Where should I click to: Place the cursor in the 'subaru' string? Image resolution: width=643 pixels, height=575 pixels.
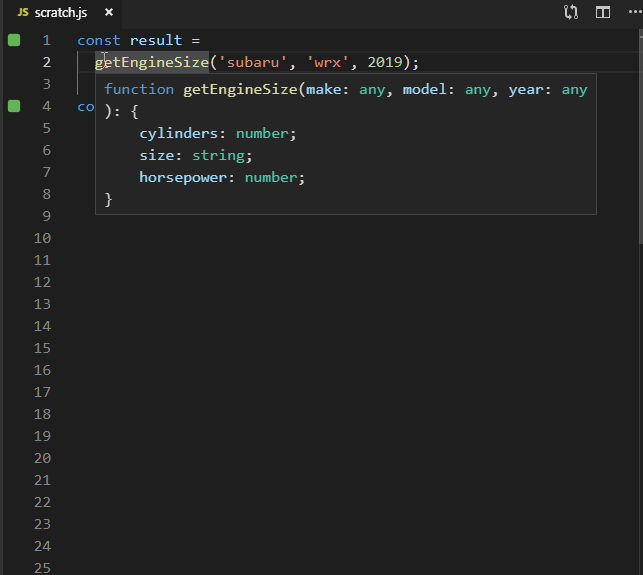[x=253, y=62]
